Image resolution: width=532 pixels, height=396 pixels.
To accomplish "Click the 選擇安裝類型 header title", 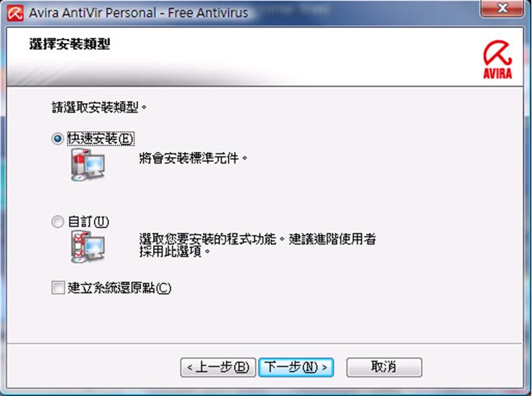I will pos(70,44).
